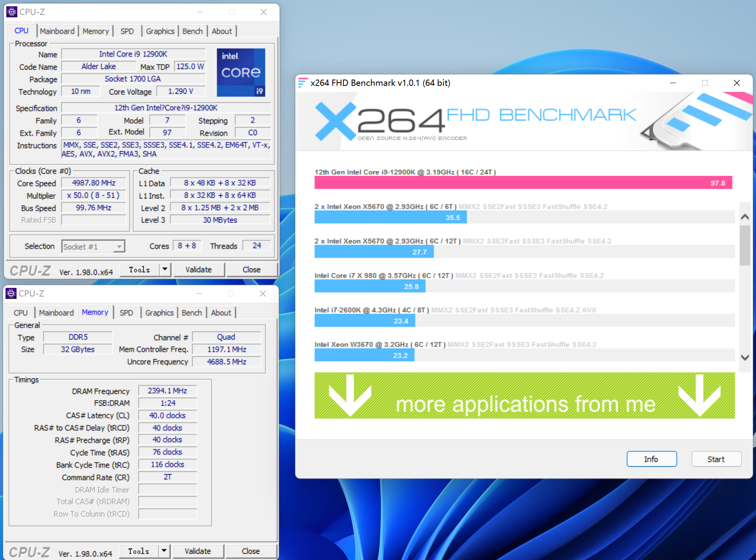Switch to Mainboard tab in upper CPU-Z
This screenshot has height=560, width=756.
click(x=57, y=31)
